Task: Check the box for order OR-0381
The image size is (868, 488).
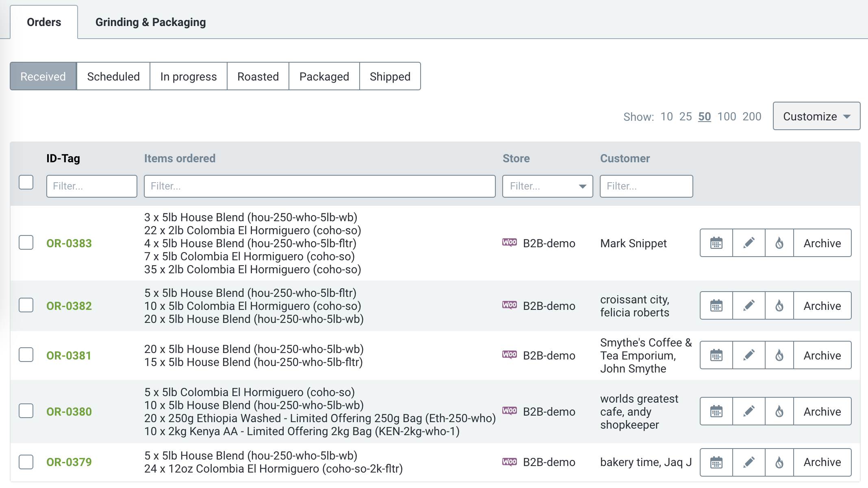Action: click(x=26, y=355)
